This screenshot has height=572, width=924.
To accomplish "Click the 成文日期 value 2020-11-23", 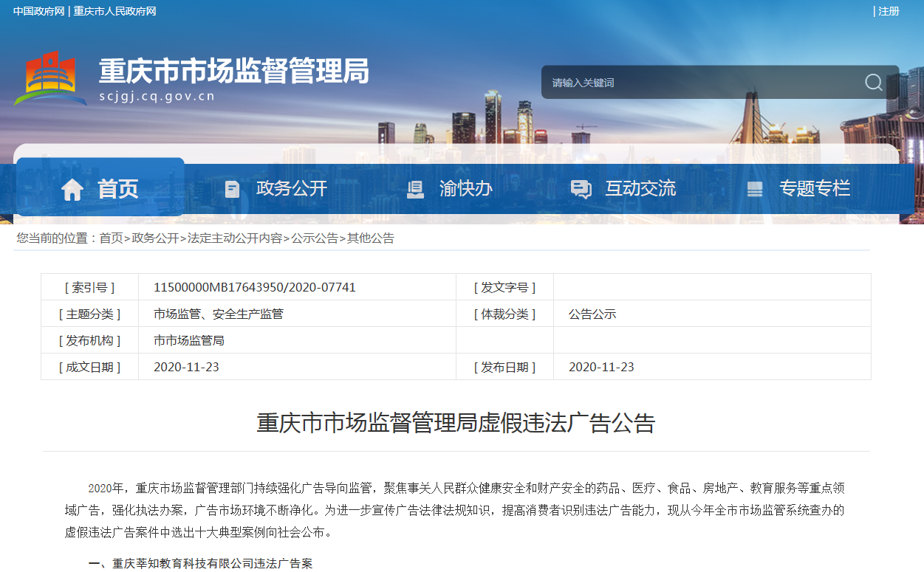I will pos(186,367).
